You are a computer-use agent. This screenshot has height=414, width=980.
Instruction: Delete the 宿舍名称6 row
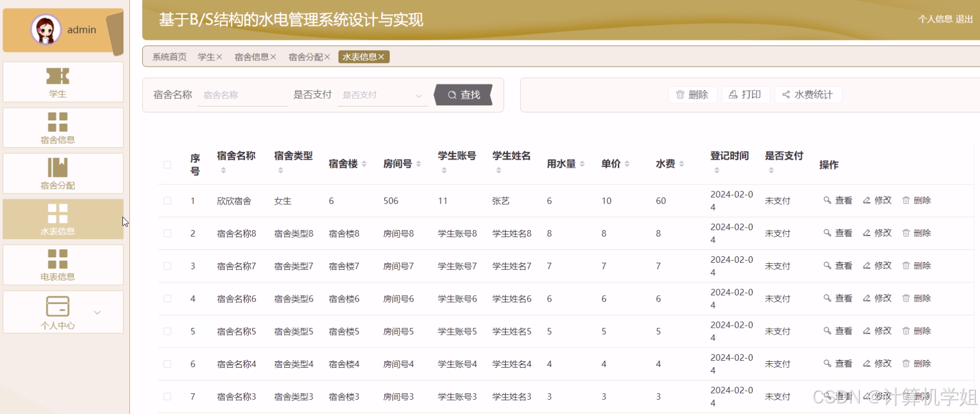click(917, 298)
